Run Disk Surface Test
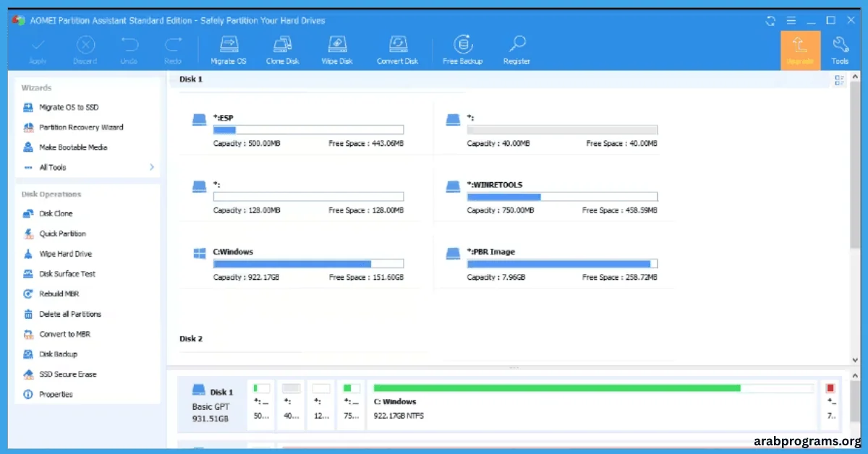The width and height of the screenshot is (868, 454). click(59, 274)
